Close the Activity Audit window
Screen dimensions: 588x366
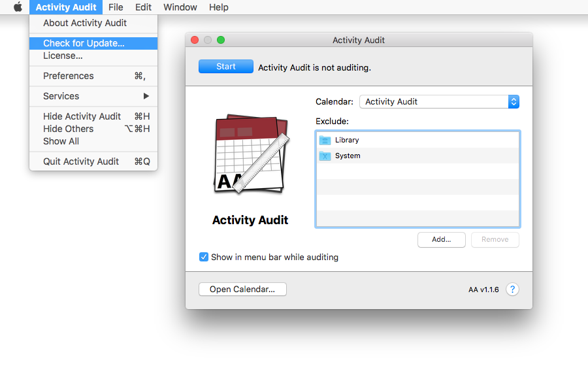195,40
